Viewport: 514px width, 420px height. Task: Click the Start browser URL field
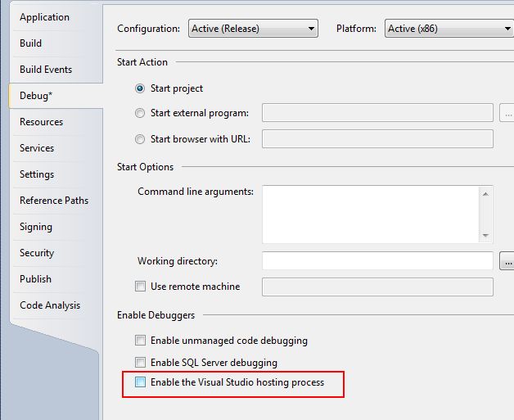click(377, 139)
